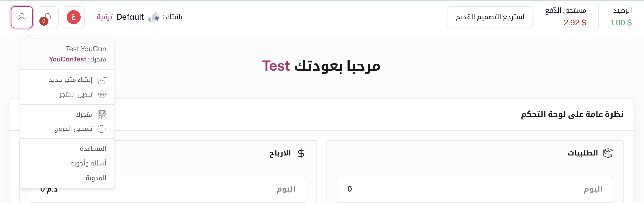This screenshot has width=644, height=203.
Task: Open المدونة blog link
Action: [96, 178]
